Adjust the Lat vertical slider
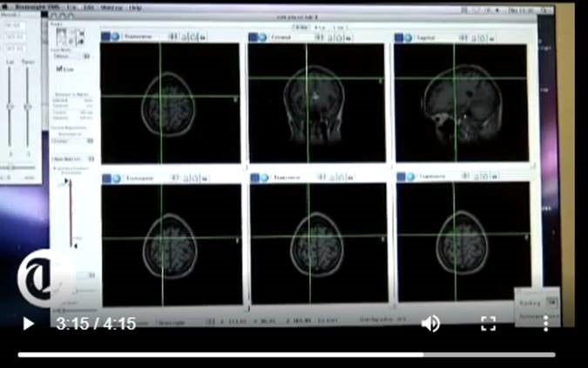The image size is (588, 368). tap(10, 107)
